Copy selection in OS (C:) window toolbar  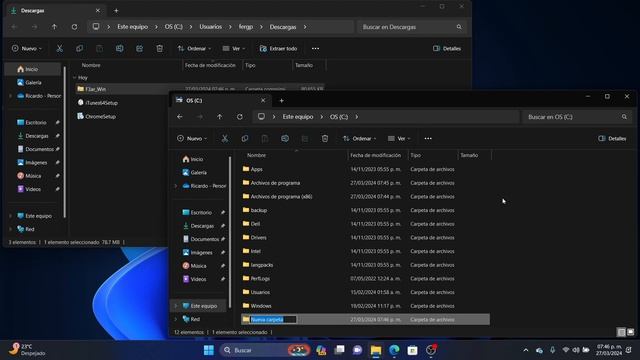(x=244, y=138)
